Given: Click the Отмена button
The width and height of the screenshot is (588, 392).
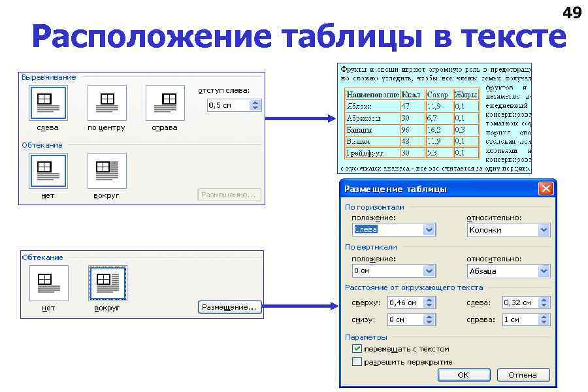Looking at the screenshot, I should [522, 374].
